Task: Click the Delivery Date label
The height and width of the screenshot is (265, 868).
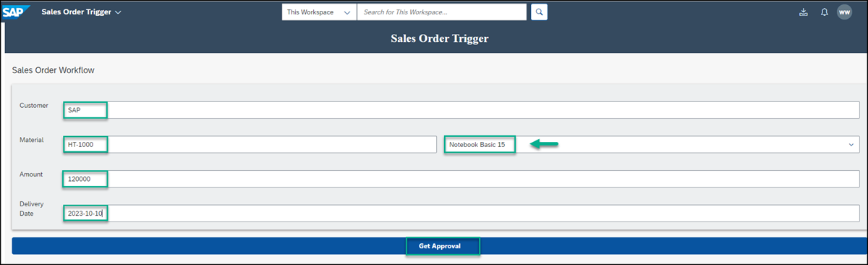Action: [x=32, y=209]
